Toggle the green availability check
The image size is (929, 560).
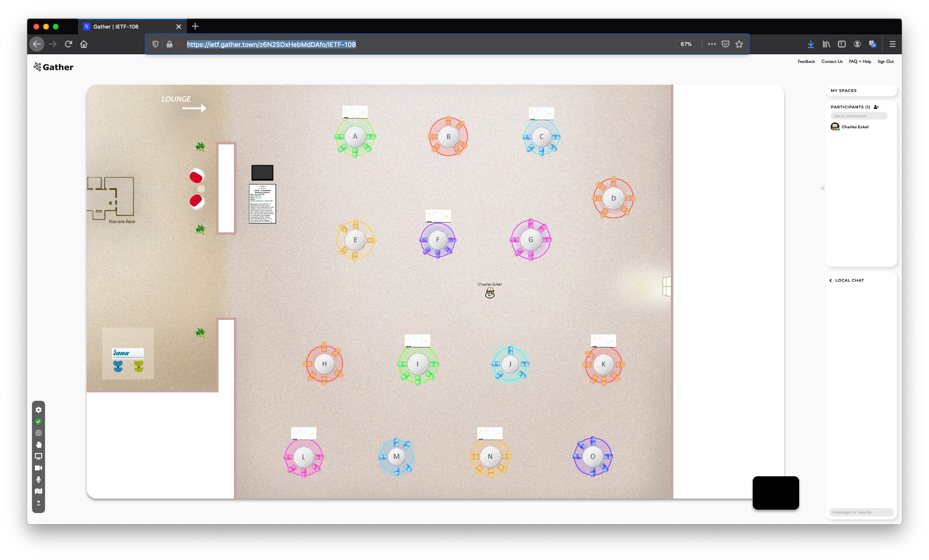(x=38, y=421)
